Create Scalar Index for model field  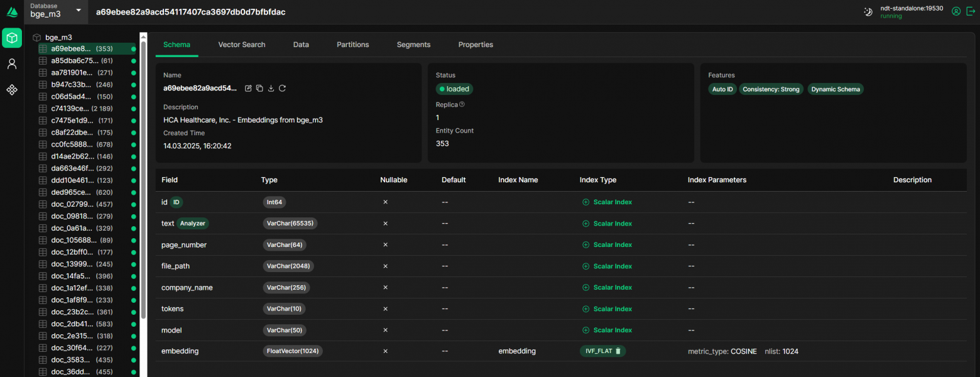607,331
